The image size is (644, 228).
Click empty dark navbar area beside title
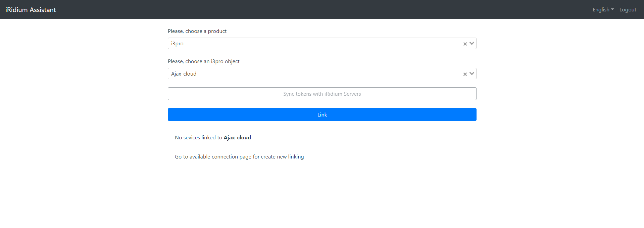302,9
